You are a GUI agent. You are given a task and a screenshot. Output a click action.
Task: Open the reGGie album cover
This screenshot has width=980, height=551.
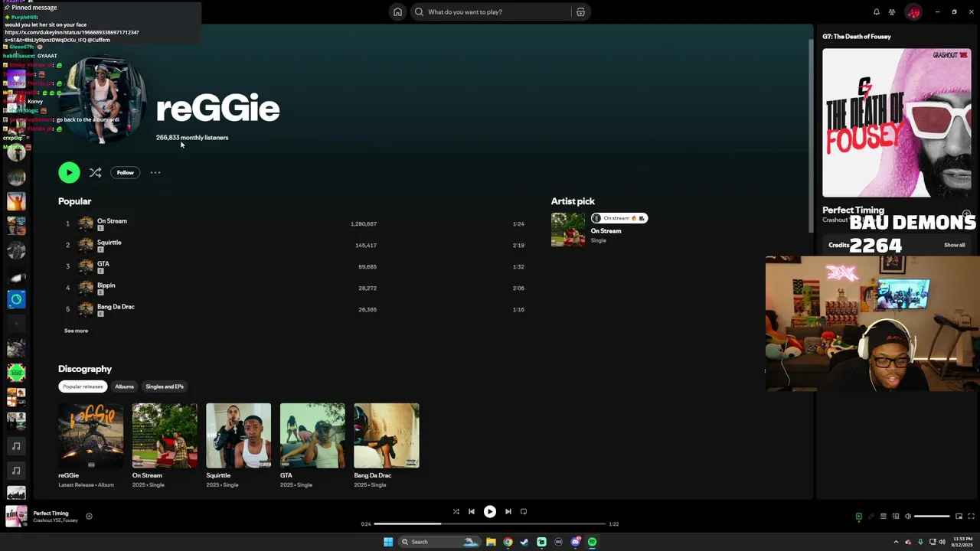(x=90, y=435)
